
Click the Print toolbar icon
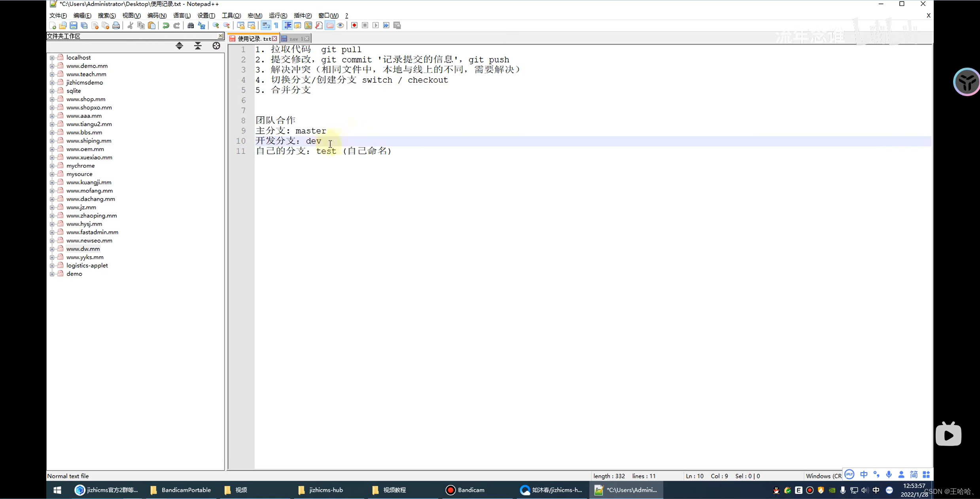(x=116, y=25)
